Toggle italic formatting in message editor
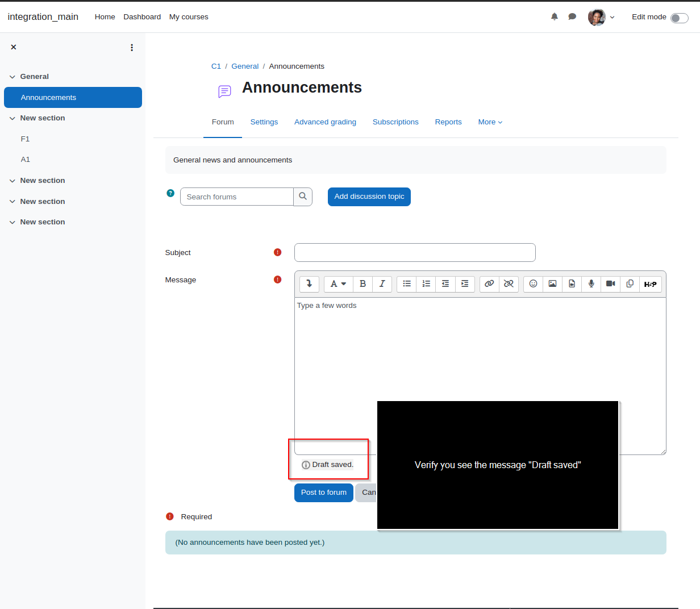This screenshot has width=700, height=609. pyautogui.click(x=382, y=283)
